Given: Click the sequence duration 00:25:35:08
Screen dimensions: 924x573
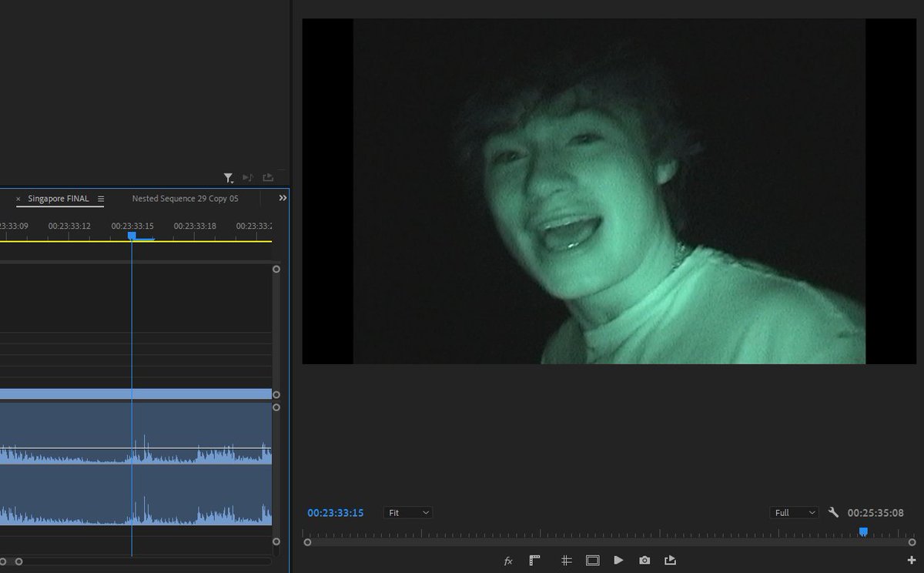Looking at the screenshot, I should click(x=875, y=512).
